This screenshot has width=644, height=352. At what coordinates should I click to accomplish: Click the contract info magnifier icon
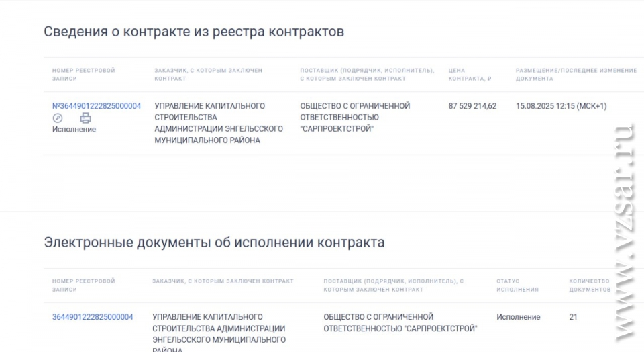[x=58, y=118]
